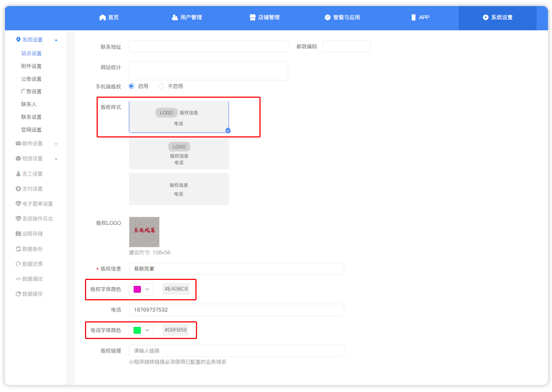The image size is (552, 392).
Task: Click the save disk icon of 远程存储
Action: [18, 234]
